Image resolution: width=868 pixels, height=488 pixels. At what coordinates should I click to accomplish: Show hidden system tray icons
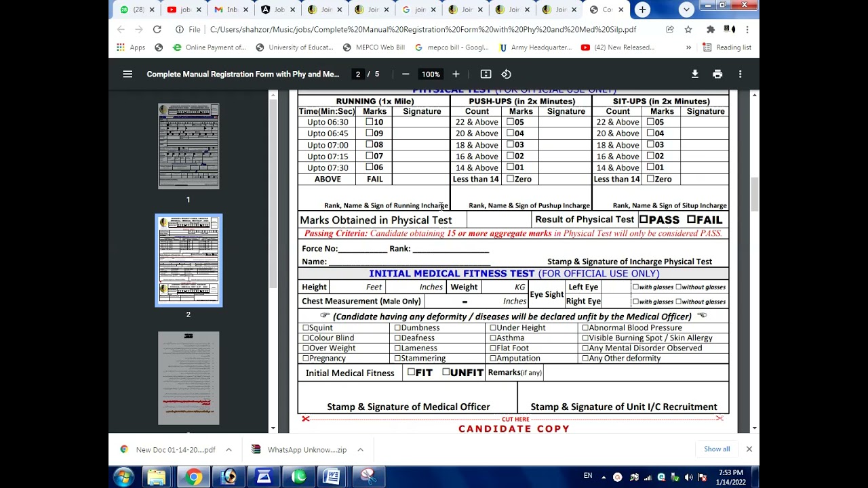(604, 476)
